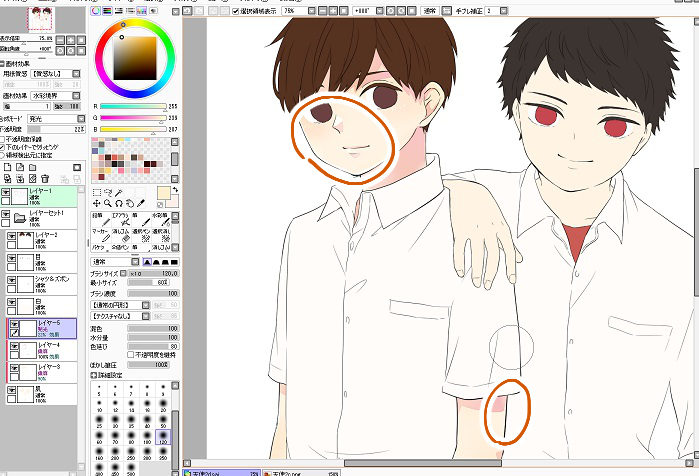The height and width of the screenshot is (476, 699).
Task: Open the 75% zoom level dropdown
Action: (x=298, y=11)
